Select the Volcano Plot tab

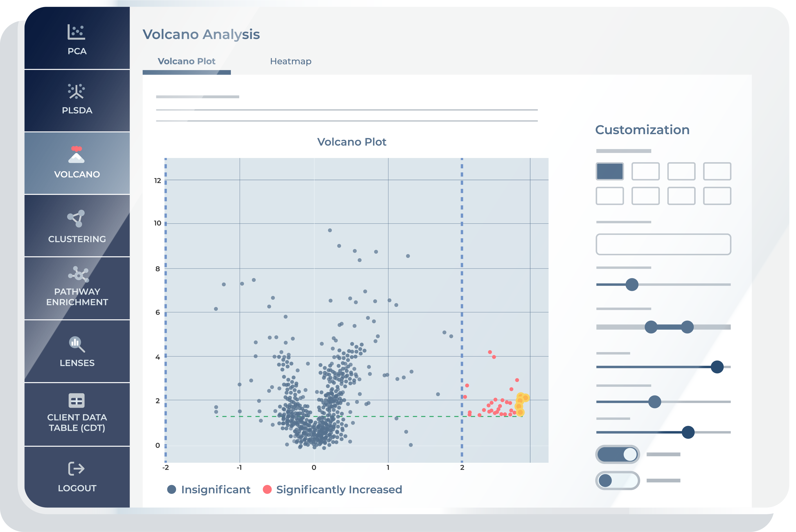[x=186, y=61]
